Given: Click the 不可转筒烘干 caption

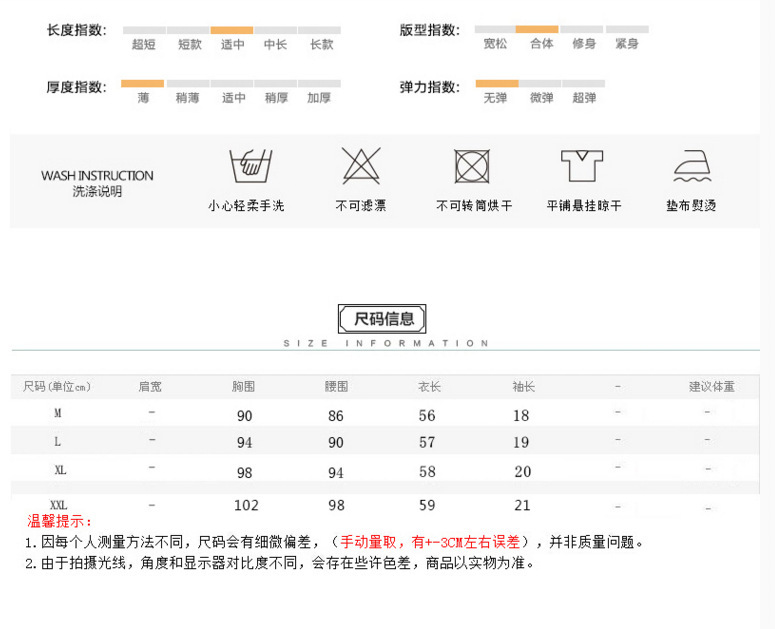Looking at the screenshot, I should click(x=474, y=206).
